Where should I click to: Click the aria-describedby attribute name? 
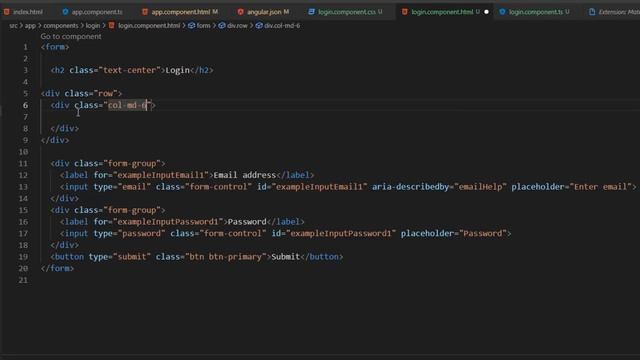[x=410, y=187]
